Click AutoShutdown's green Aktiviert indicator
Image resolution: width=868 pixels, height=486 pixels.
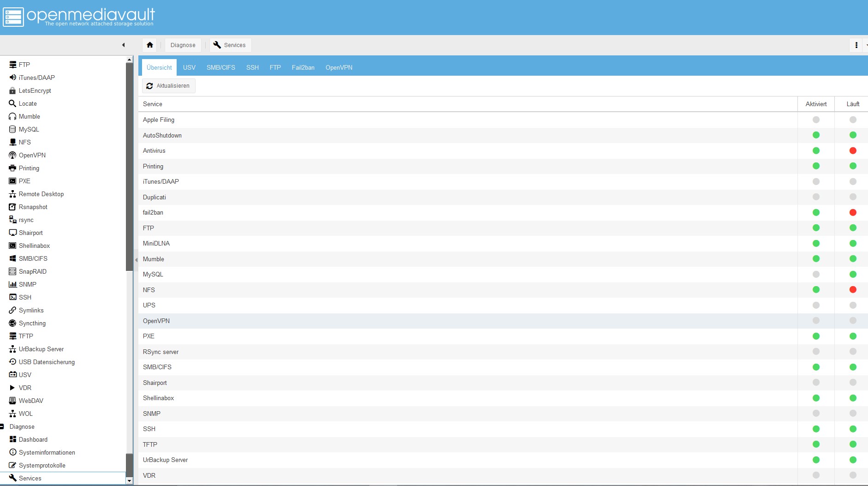816,135
